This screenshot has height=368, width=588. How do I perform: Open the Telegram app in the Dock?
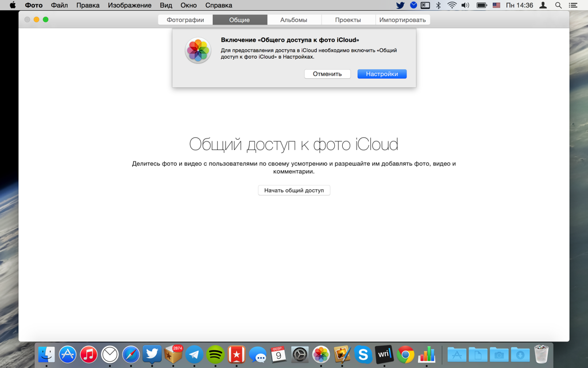coord(194,354)
